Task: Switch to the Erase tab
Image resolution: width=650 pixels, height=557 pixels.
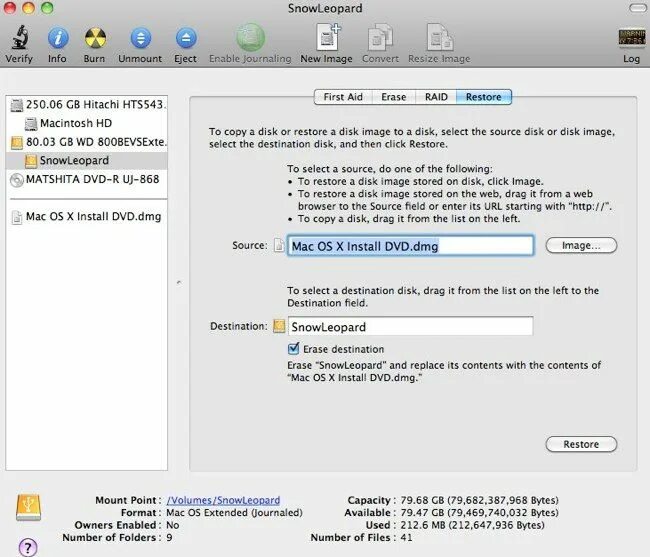Action: pos(393,97)
